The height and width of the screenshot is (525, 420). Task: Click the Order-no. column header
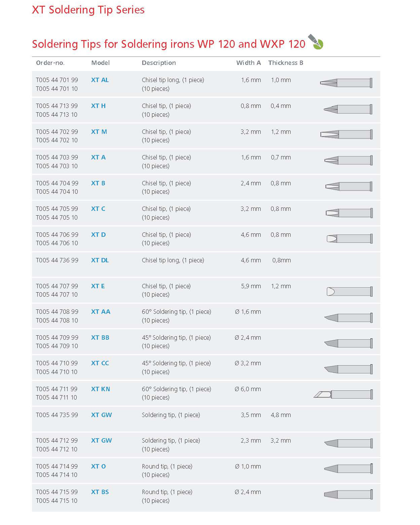click(50, 63)
